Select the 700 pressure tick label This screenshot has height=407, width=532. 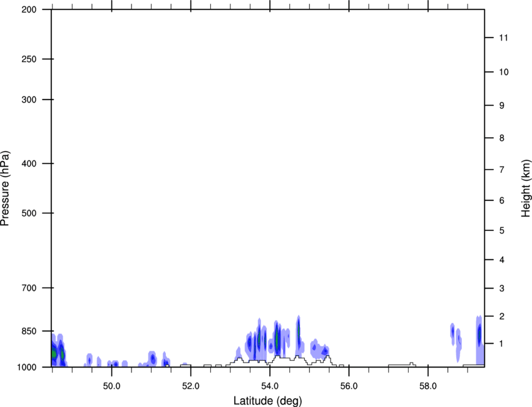pyautogui.click(x=29, y=288)
